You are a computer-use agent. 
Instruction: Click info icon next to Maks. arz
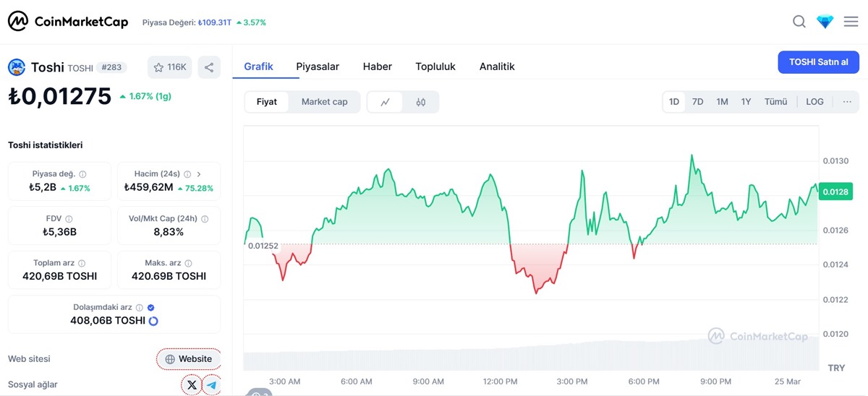189,263
